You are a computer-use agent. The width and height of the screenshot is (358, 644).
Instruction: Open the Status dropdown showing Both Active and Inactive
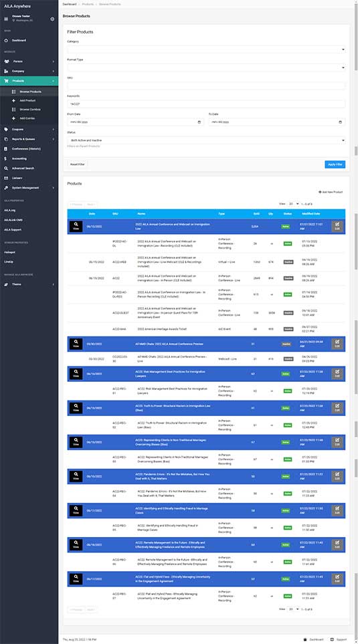tap(206, 140)
